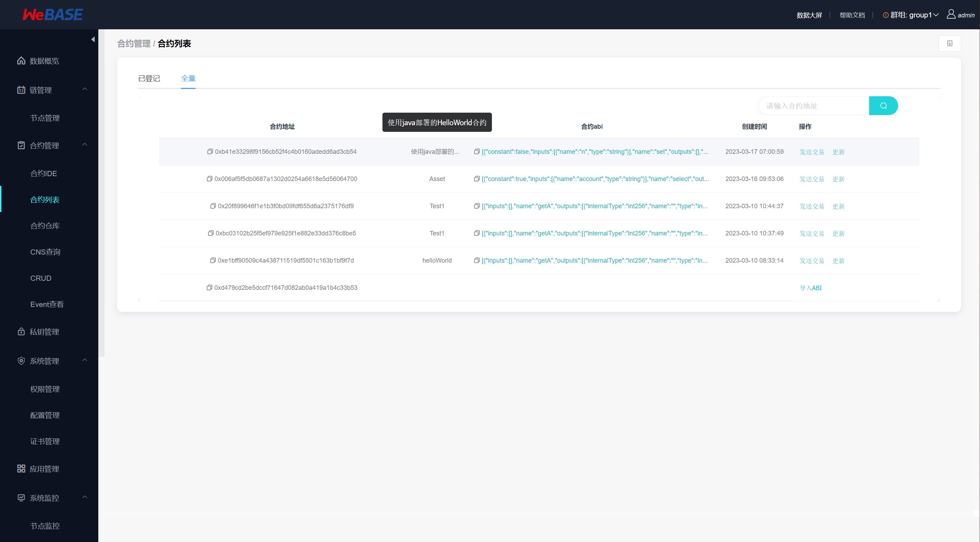Click the admin user icon

(x=951, y=14)
